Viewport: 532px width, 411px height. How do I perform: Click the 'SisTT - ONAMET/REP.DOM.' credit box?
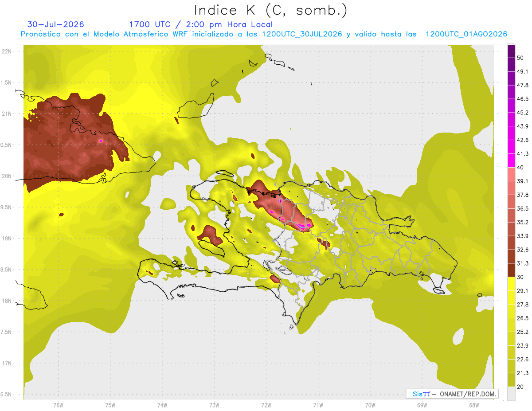point(452,394)
